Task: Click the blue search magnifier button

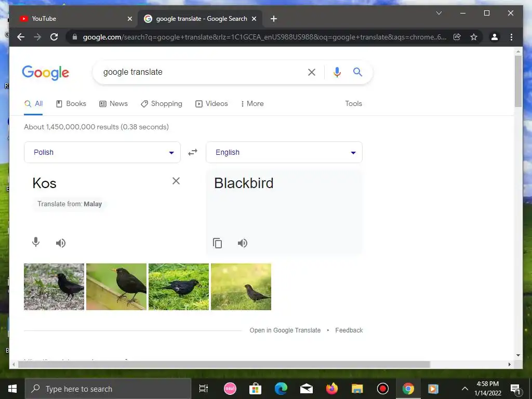Action: coord(357,72)
